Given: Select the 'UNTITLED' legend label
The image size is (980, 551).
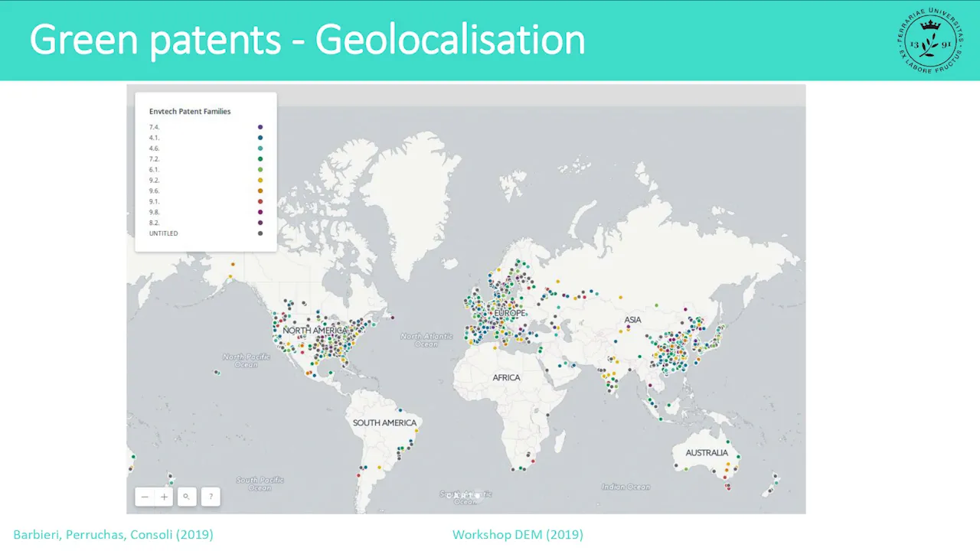Looking at the screenshot, I should (x=163, y=233).
